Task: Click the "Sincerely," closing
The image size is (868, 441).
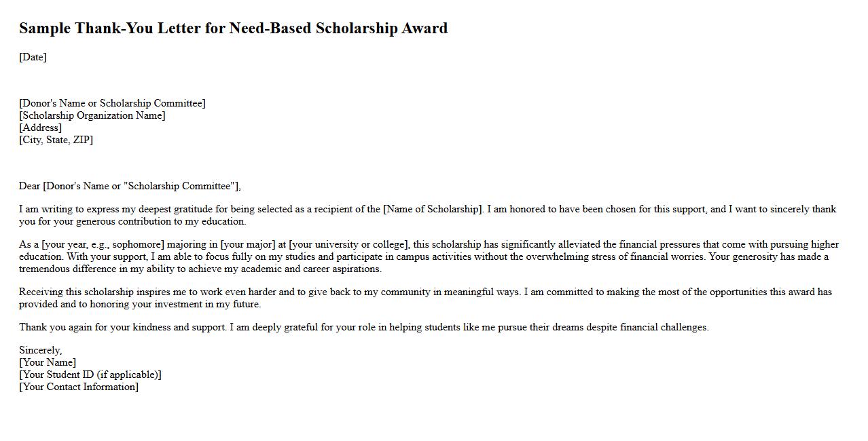Action: pos(40,350)
